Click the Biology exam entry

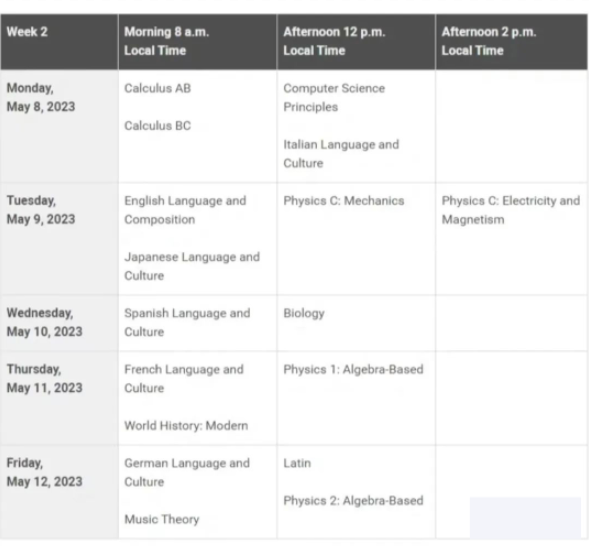click(304, 314)
